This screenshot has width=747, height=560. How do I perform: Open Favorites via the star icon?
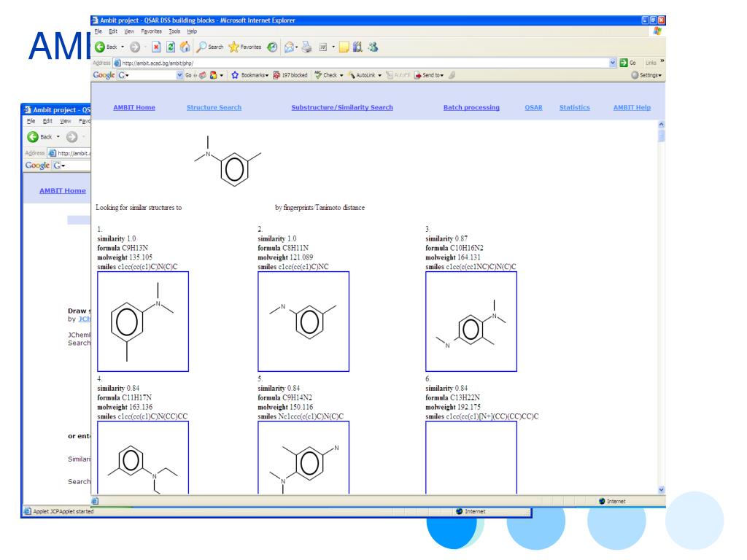(233, 47)
